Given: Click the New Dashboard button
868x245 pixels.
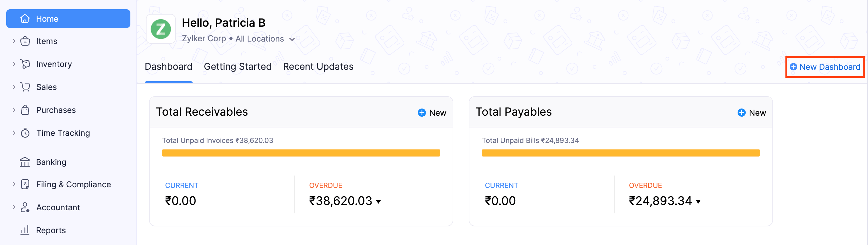Looking at the screenshot, I should click(x=825, y=67).
